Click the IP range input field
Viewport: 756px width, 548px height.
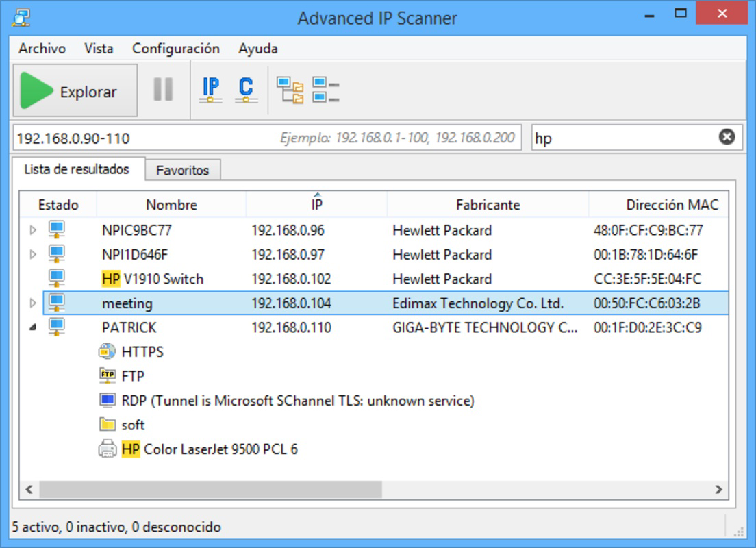pyautogui.click(x=103, y=136)
